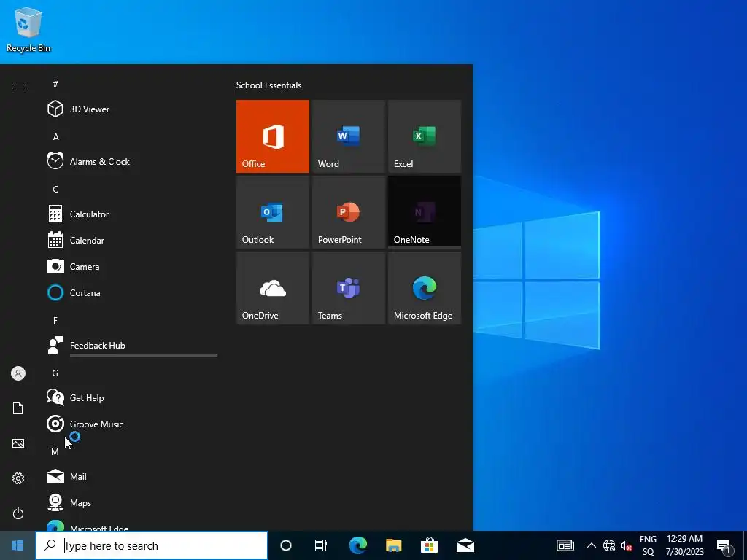Image resolution: width=747 pixels, height=560 pixels.
Task: Click the Windows Start button
Action: (18, 545)
